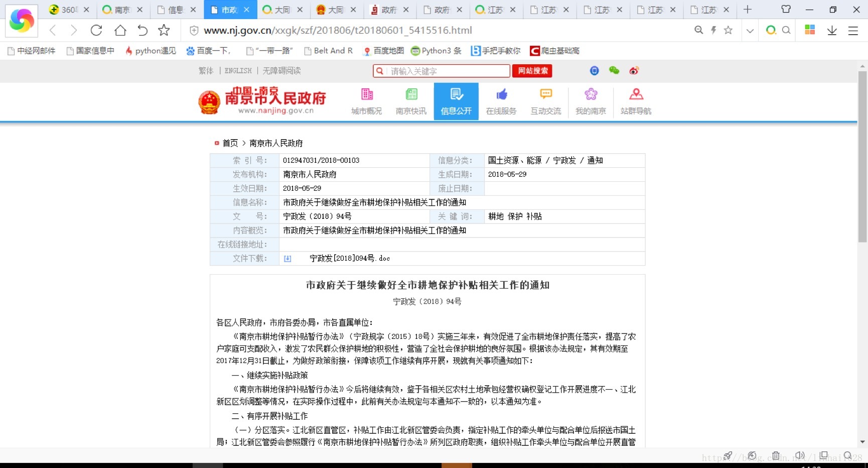Open 城市概况 navigation item
This screenshot has width=868, height=468.
click(x=367, y=102)
